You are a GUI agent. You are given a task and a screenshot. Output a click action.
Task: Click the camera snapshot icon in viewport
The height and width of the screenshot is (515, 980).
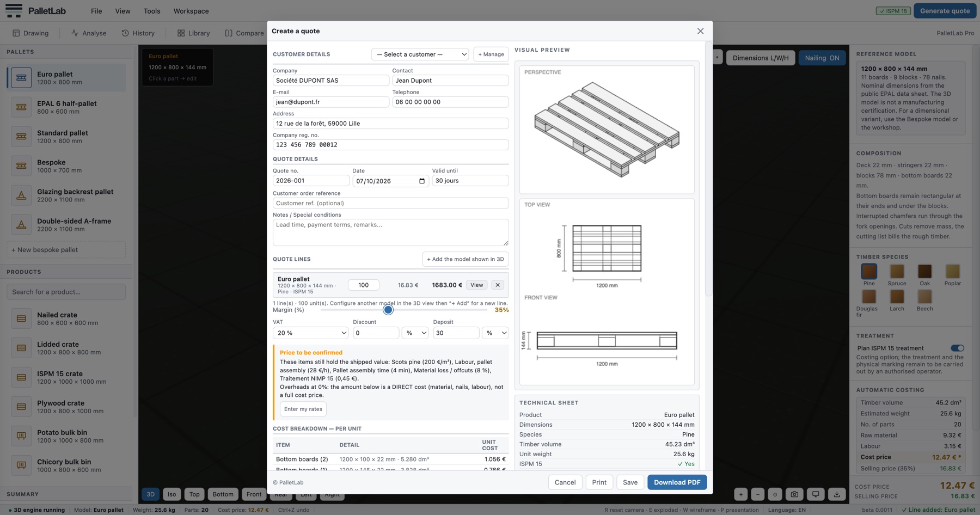tap(794, 494)
